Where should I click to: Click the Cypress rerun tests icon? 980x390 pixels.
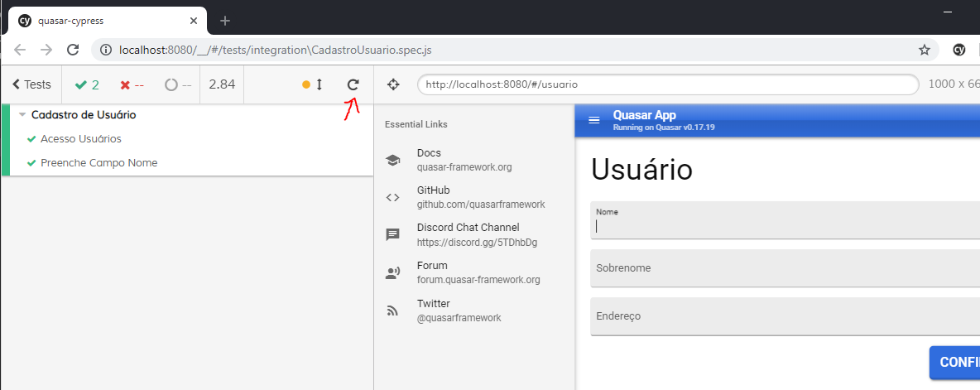pos(353,84)
